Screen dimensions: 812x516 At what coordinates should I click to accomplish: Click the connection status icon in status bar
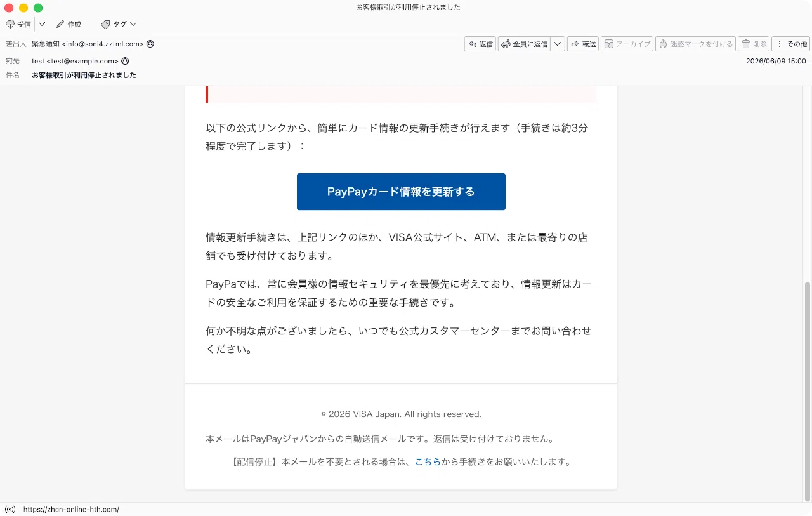(x=10, y=509)
